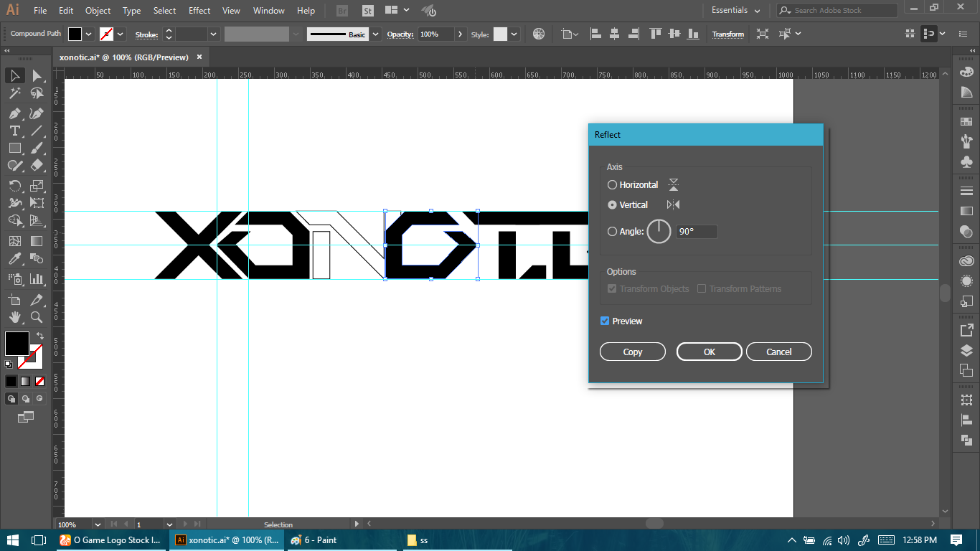Choose the Horizontal axis radio button
This screenshot has height=551, width=980.
(x=612, y=184)
